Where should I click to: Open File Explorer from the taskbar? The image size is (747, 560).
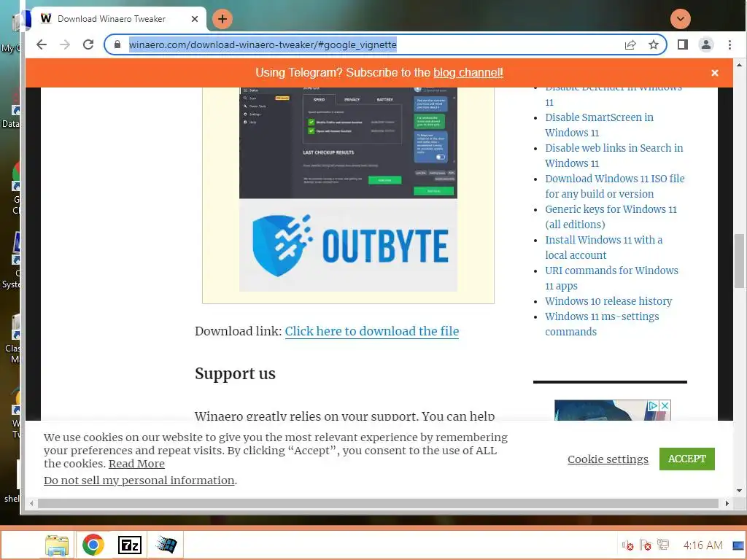(x=57, y=545)
